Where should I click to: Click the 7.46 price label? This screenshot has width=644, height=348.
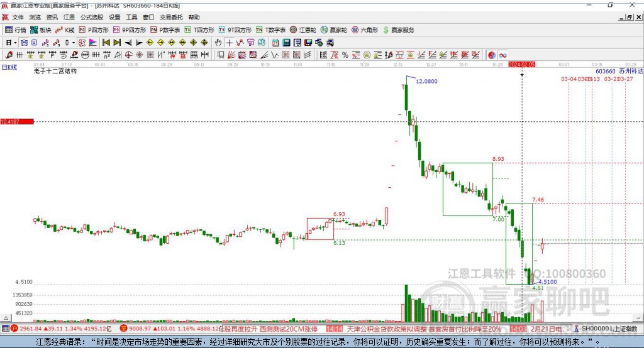(x=538, y=200)
